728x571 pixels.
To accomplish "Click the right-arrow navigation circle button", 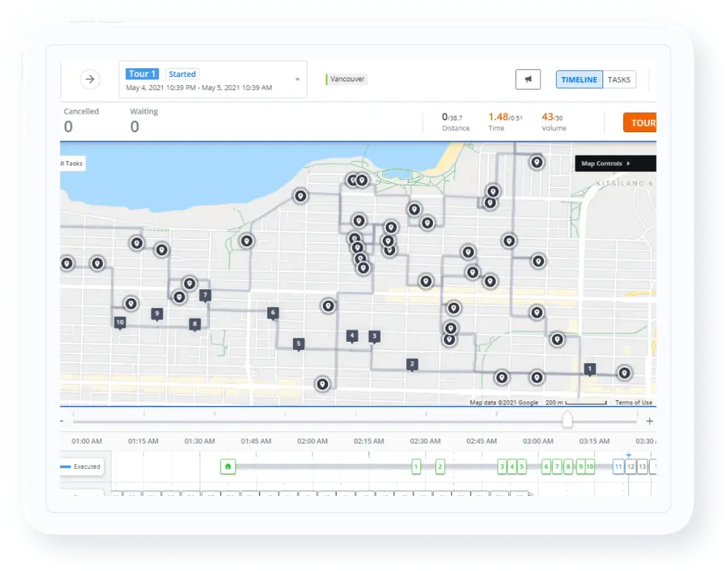I will point(90,79).
